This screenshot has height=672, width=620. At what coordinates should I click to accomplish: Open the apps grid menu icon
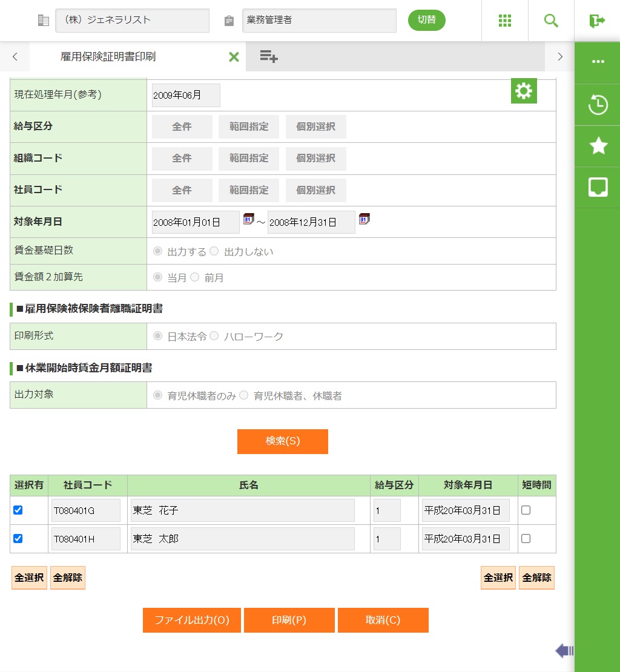[505, 21]
